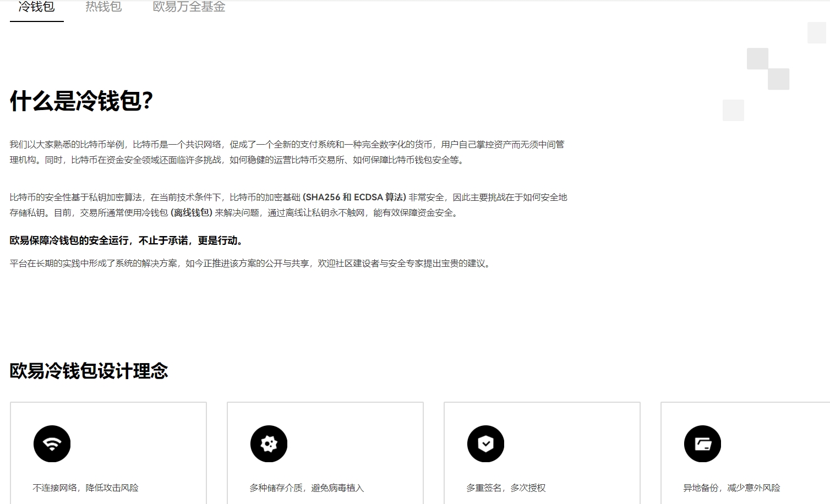
Task: Click the virus gear icon for storage media
Action: point(269,443)
